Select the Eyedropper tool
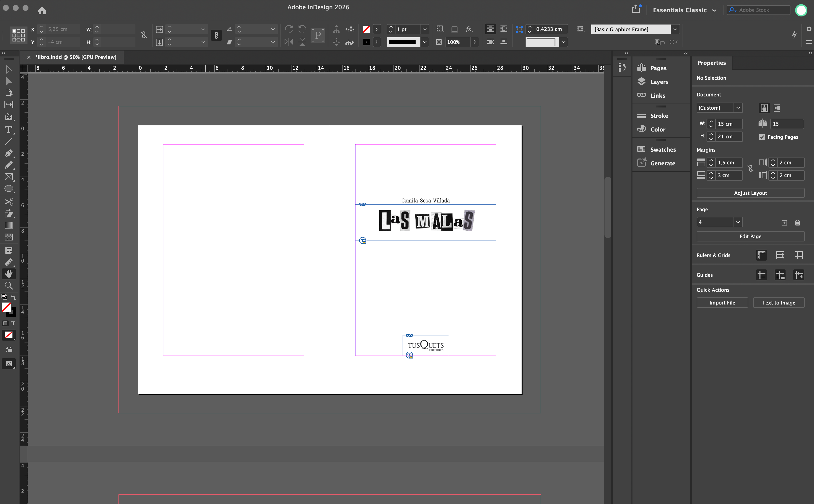This screenshot has width=814, height=504. tap(9, 262)
